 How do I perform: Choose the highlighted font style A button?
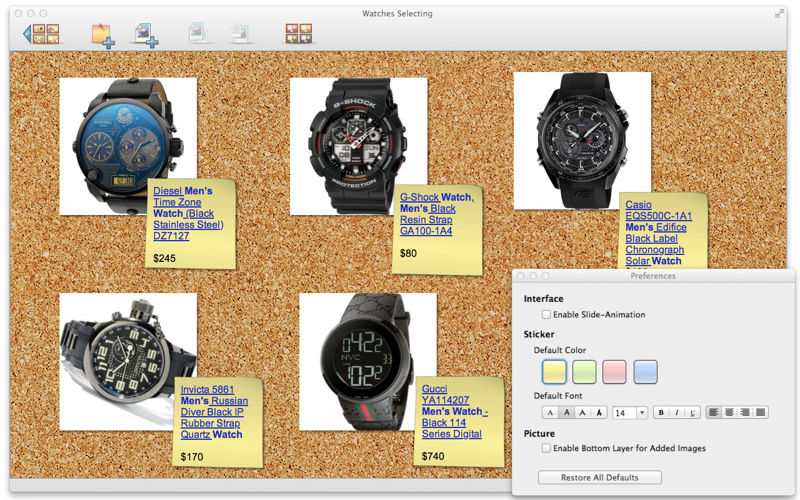pyautogui.click(x=566, y=412)
